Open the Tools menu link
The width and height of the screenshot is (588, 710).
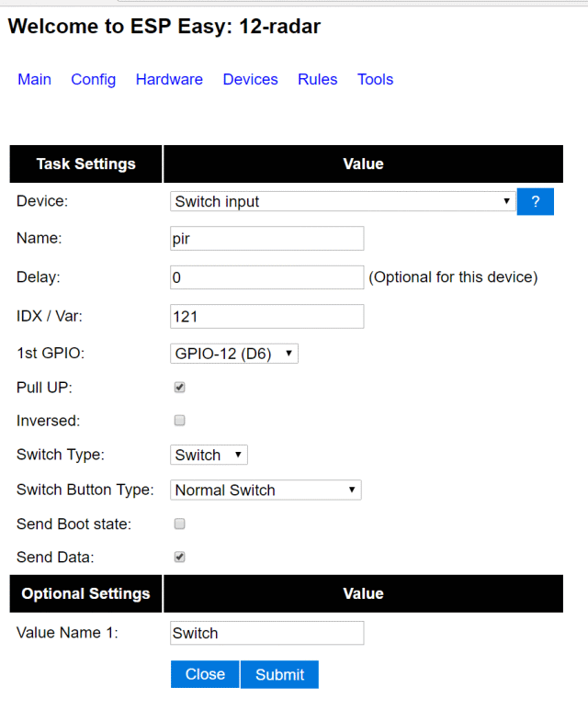[x=375, y=79]
